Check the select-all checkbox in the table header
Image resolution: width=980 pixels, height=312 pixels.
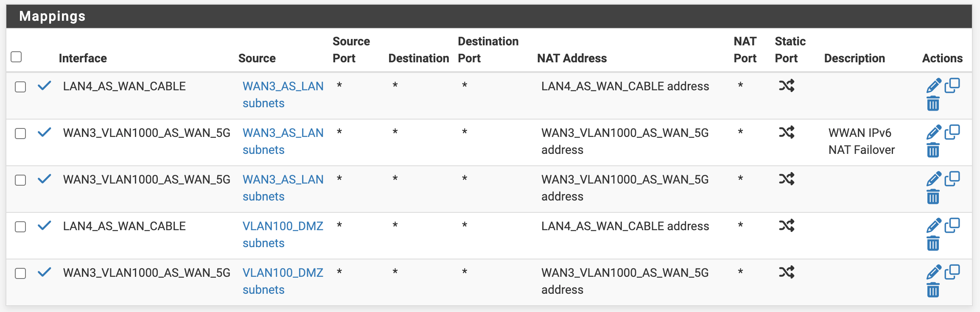coord(16,57)
